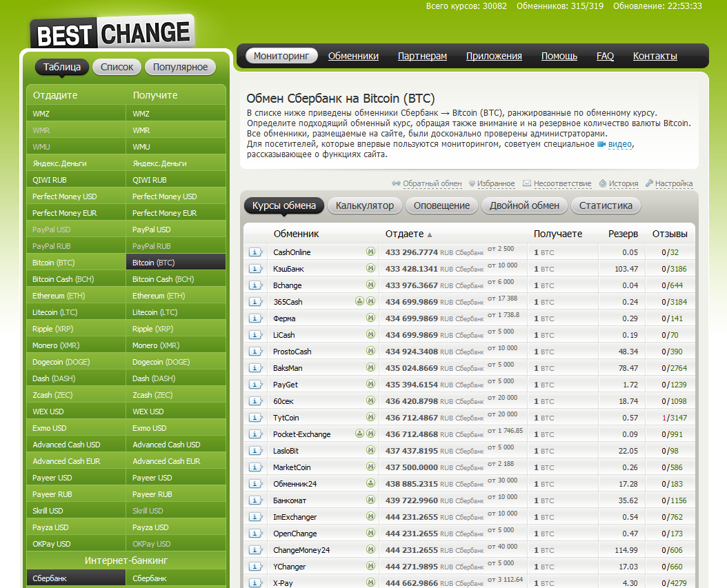The image size is (727, 588).
Task: Sort table by the Получаете column header
Action: click(558, 234)
